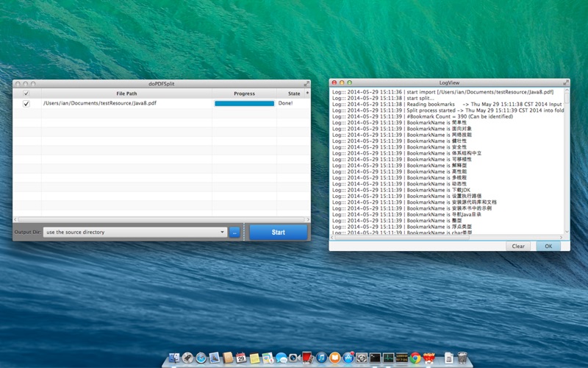Click the plus column-options button in table header
This screenshot has height=368, width=588.
click(x=307, y=93)
